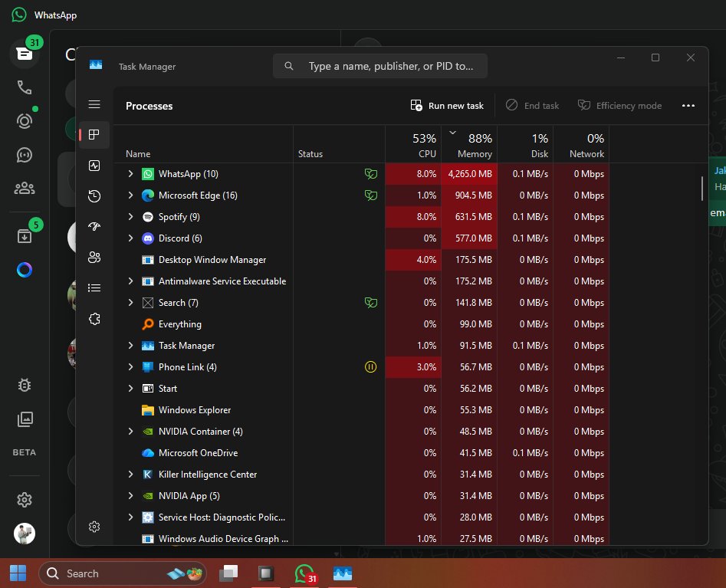Sort by Memory column header
This screenshot has height=588, width=726.
point(469,144)
